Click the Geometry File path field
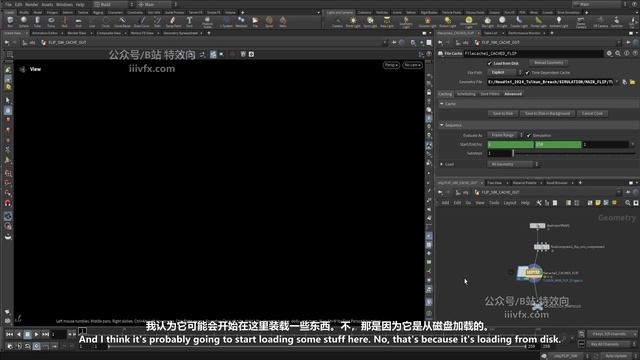This screenshot has height=360, width=640. click(x=550, y=82)
